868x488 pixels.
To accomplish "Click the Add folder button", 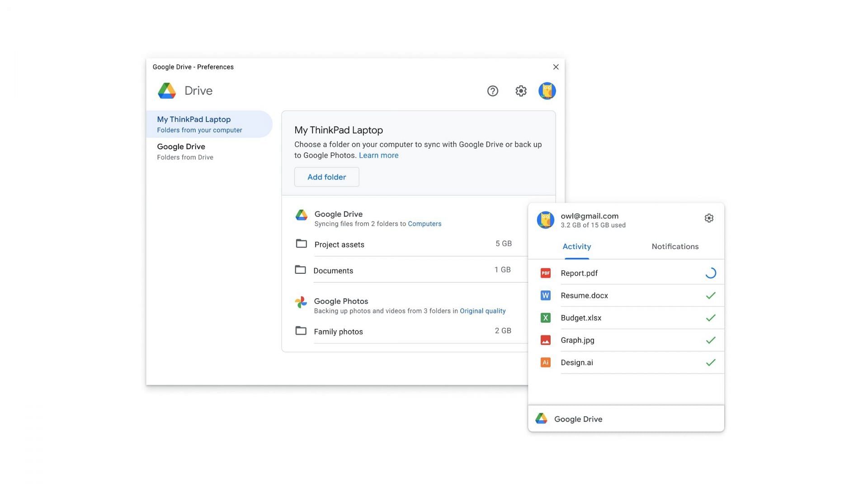I will 326,177.
